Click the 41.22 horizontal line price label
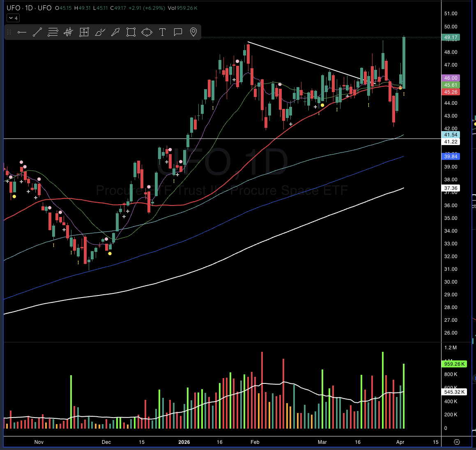The width and height of the screenshot is (476, 450). pyautogui.click(x=451, y=142)
